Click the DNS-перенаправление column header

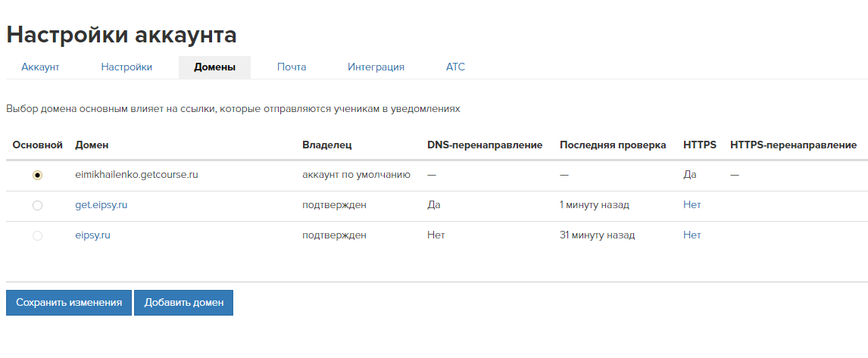point(485,145)
